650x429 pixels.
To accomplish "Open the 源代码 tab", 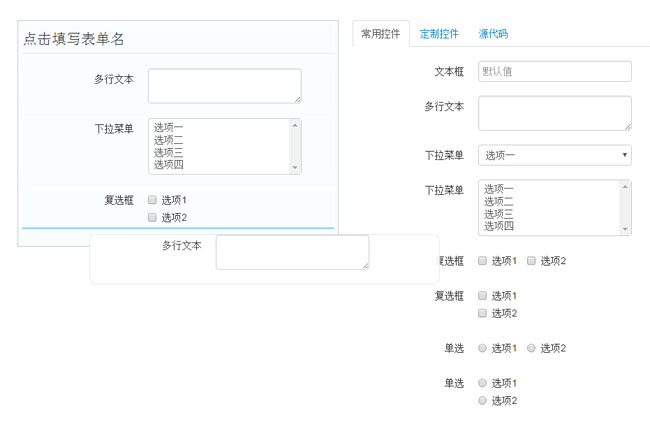I will click(x=493, y=34).
